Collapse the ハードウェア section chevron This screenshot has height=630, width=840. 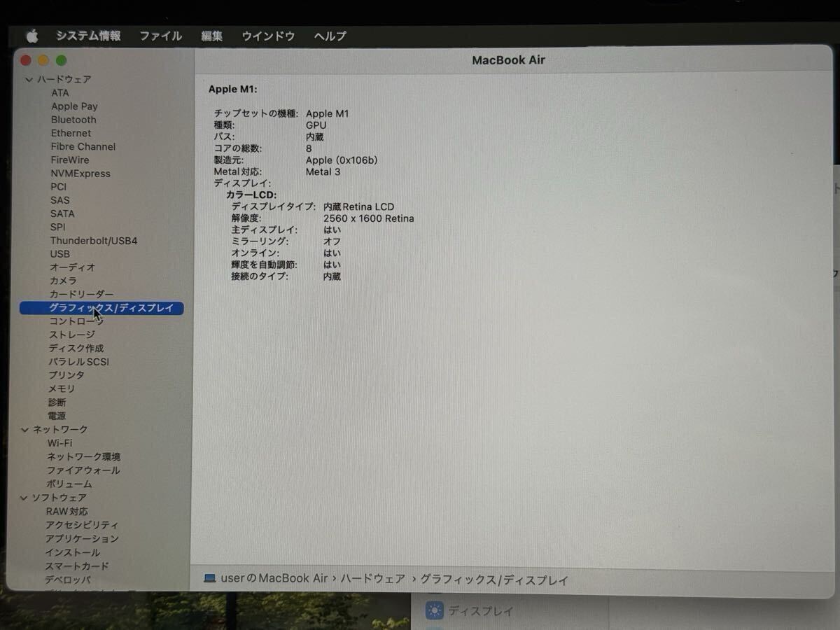coord(29,80)
